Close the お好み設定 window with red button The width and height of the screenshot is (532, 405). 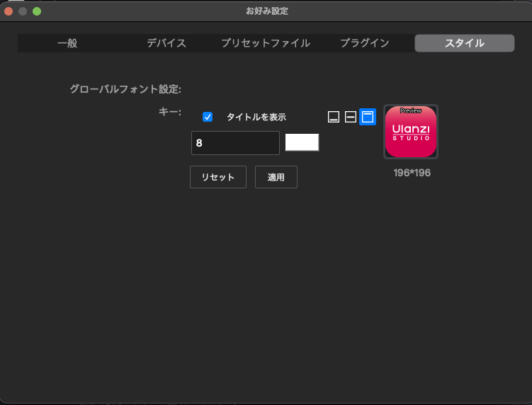9,11
